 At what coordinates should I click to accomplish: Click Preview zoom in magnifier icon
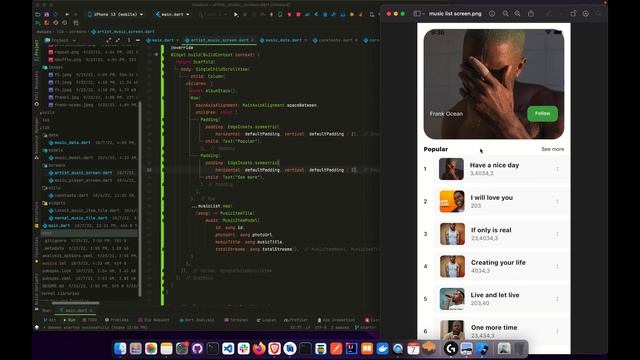coord(517,13)
